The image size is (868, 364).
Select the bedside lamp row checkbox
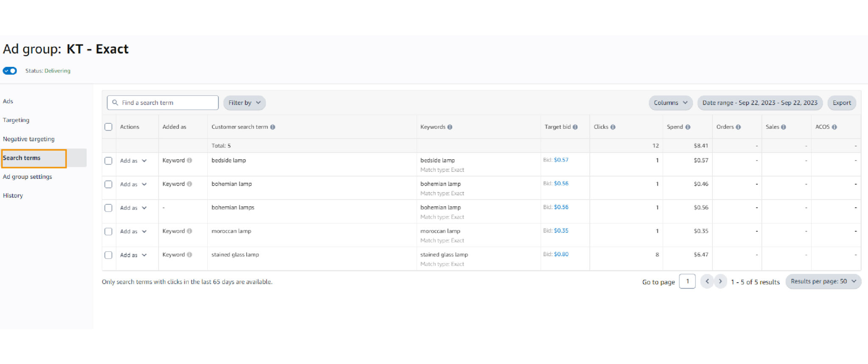pyautogui.click(x=108, y=161)
